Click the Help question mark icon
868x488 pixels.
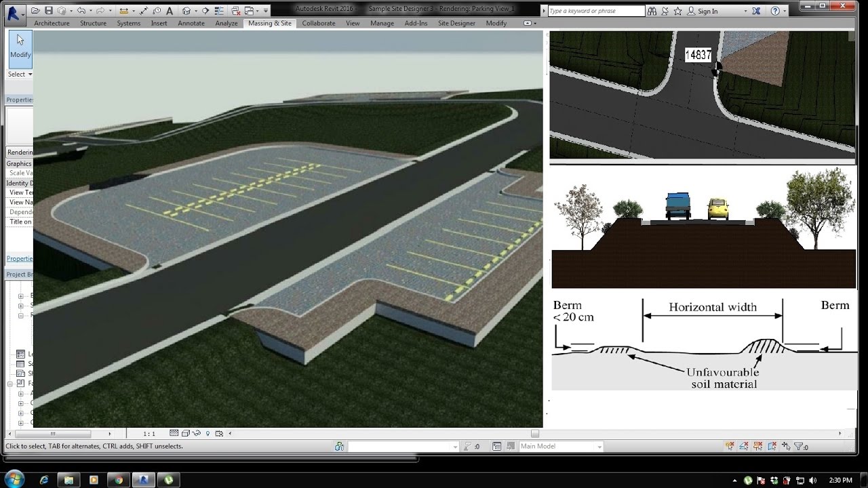pyautogui.click(x=775, y=11)
